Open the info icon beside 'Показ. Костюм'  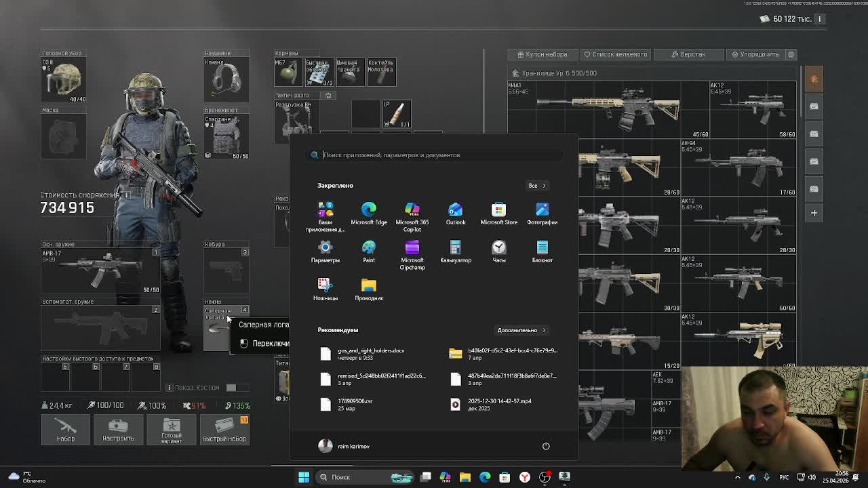point(170,388)
